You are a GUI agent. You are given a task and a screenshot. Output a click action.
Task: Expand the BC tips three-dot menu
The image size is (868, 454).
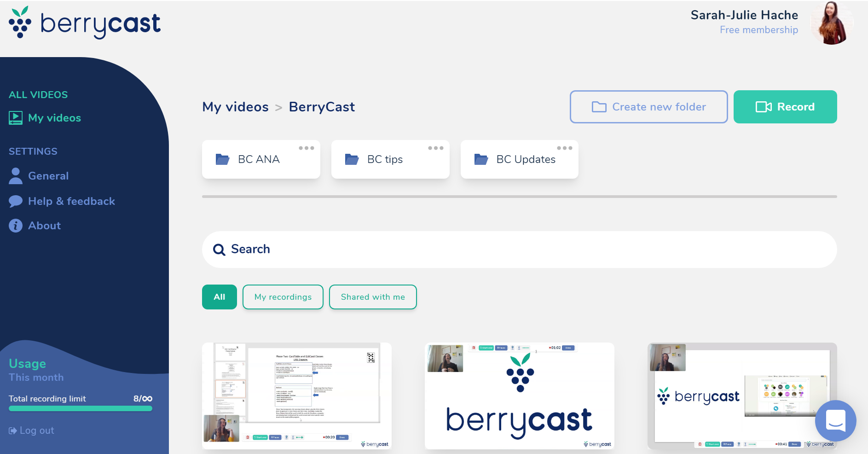pyautogui.click(x=435, y=148)
